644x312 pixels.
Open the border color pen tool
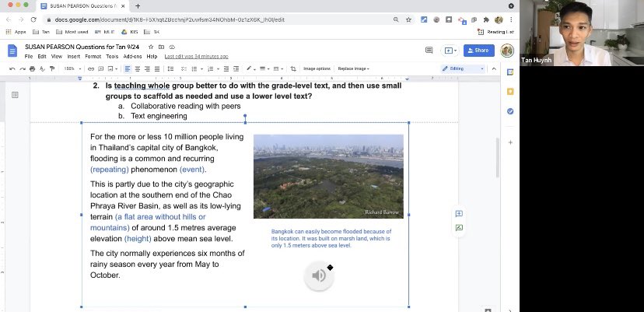coord(250,68)
